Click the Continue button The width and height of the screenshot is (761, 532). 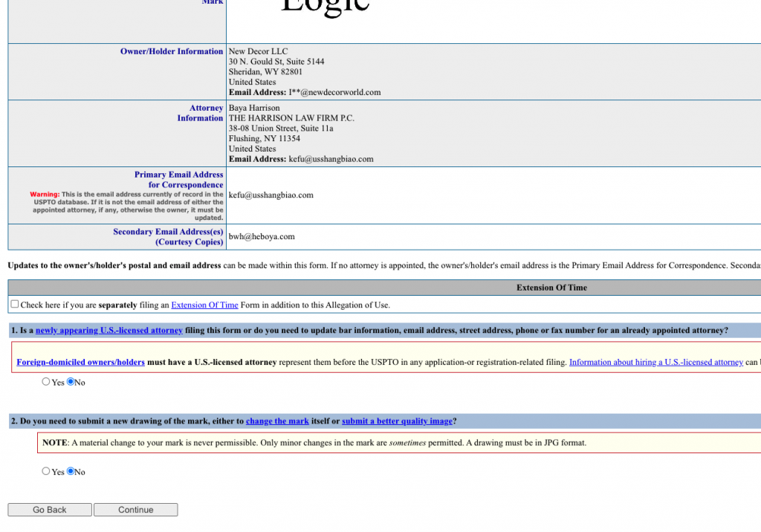point(136,510)
